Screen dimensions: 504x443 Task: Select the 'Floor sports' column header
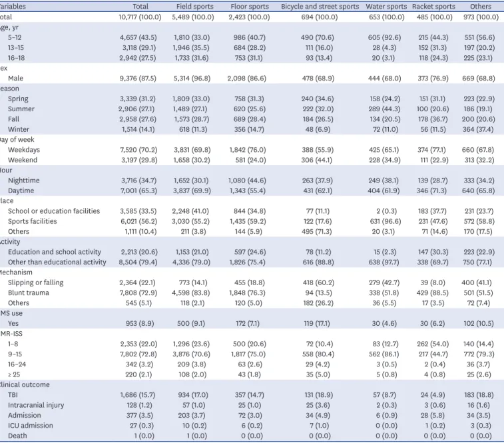[x=250, y=7]
